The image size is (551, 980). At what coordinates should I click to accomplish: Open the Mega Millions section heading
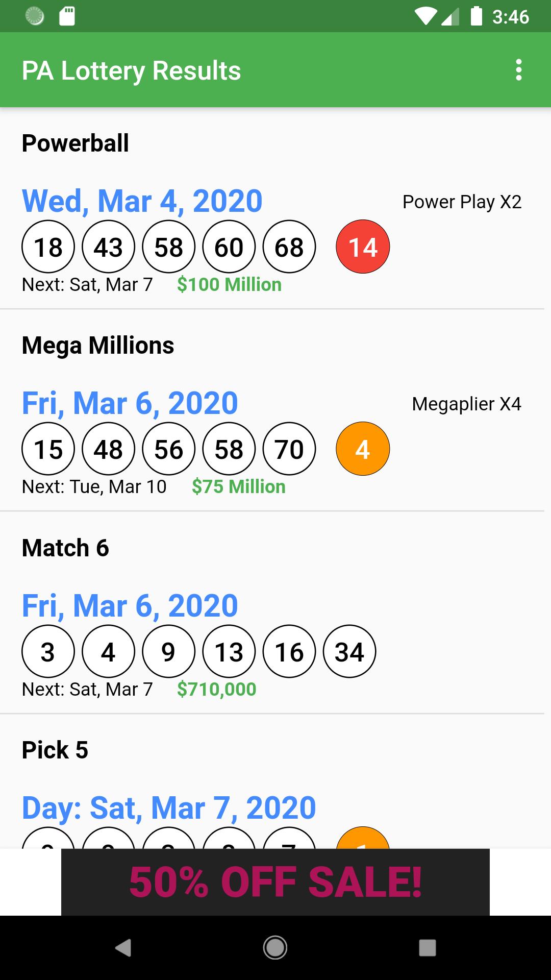coord(98,346)
